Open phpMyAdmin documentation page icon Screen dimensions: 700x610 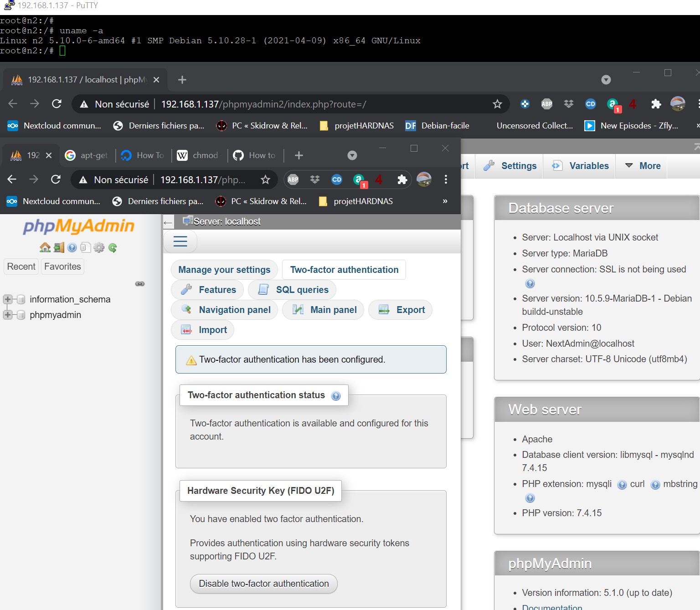[x=85, y=247]
